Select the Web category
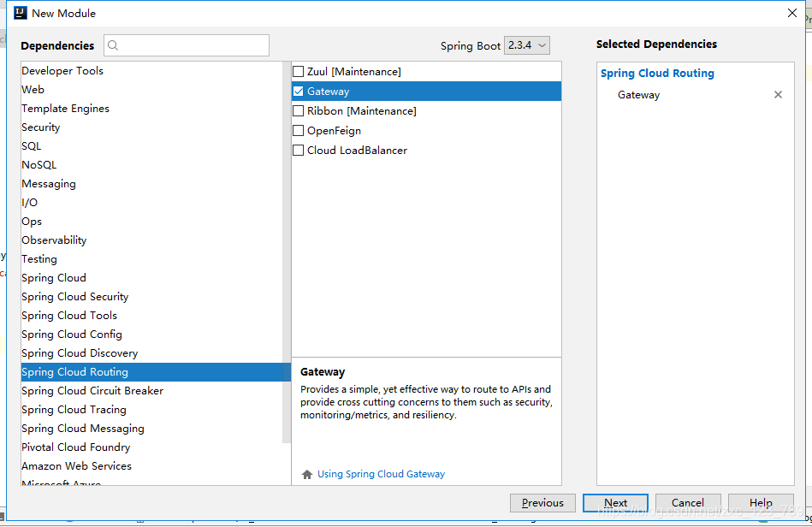Screen dimensions: 812x527 [x=152, y=90]
